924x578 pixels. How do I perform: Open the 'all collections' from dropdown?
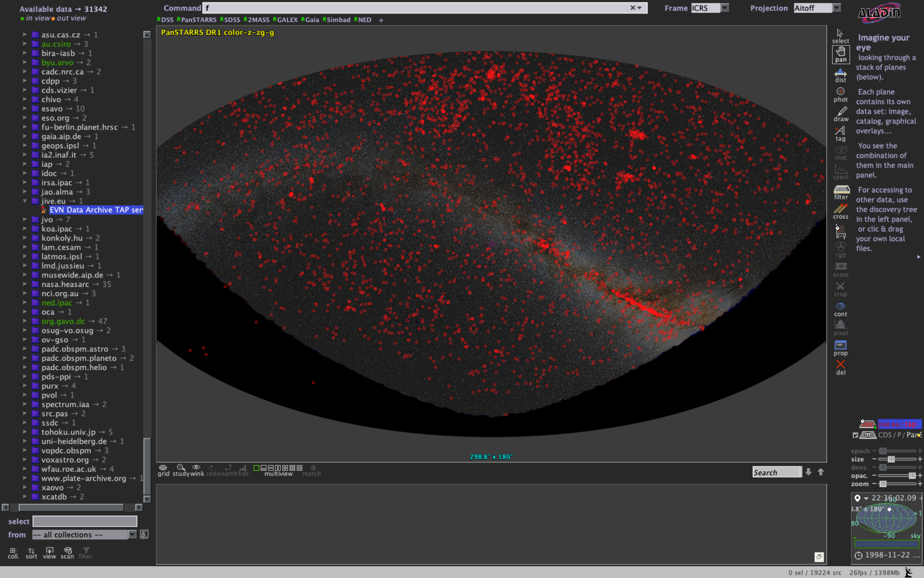coord(84,534)
